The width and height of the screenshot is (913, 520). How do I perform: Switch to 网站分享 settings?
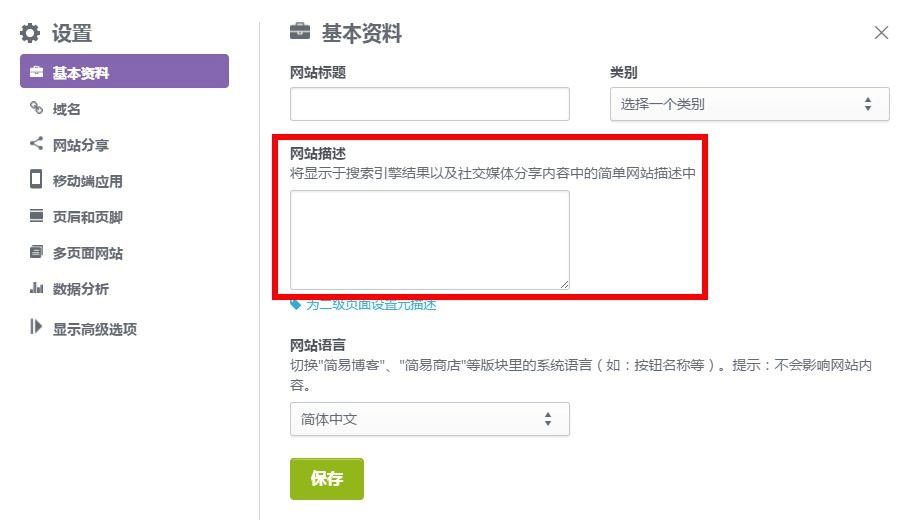pos(81,145)
